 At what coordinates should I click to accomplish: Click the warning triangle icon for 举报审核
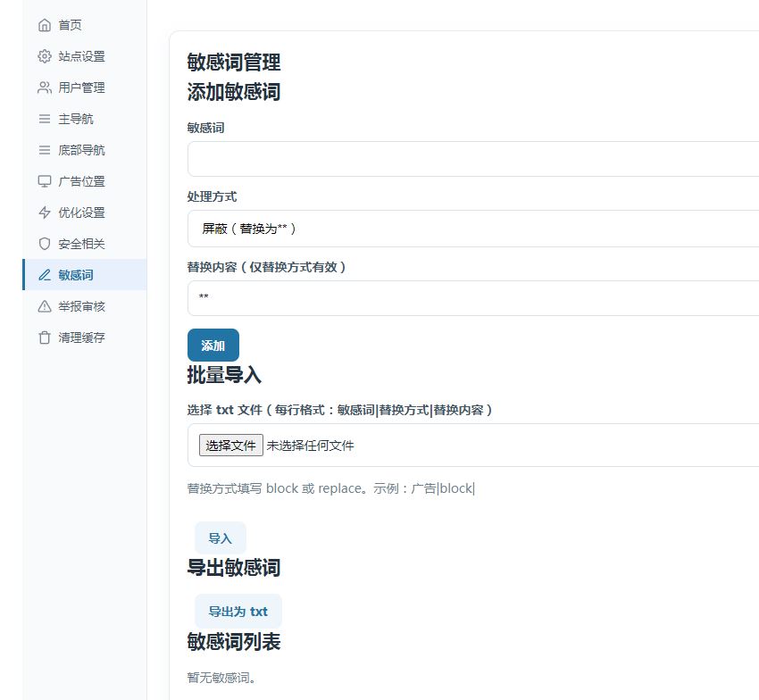click(45, 306)
